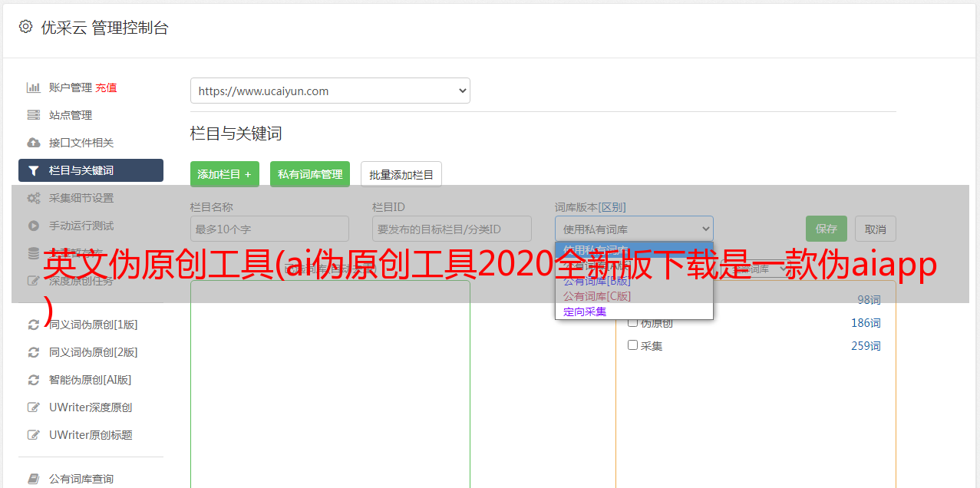Click the book icon of 公有词库查询
980x488 pixels.
(34, 479)
